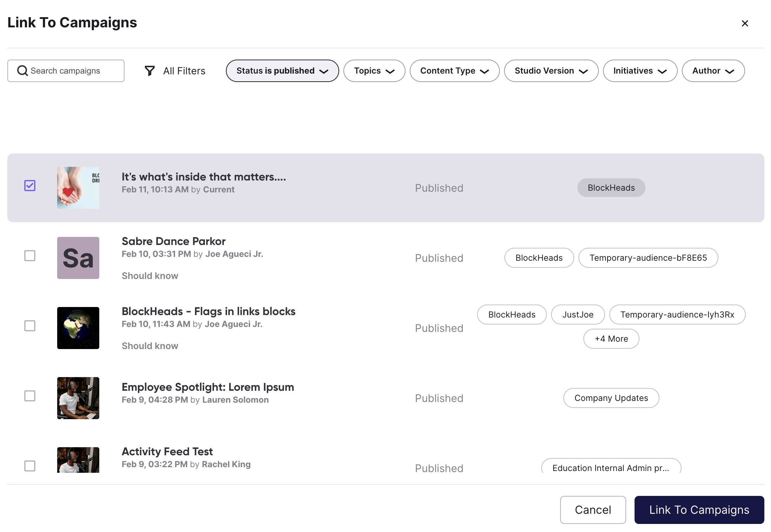Click the Link To Campaigns button
Image resolution: width=771 pixels, height=532 pixels.
[699, 510]
